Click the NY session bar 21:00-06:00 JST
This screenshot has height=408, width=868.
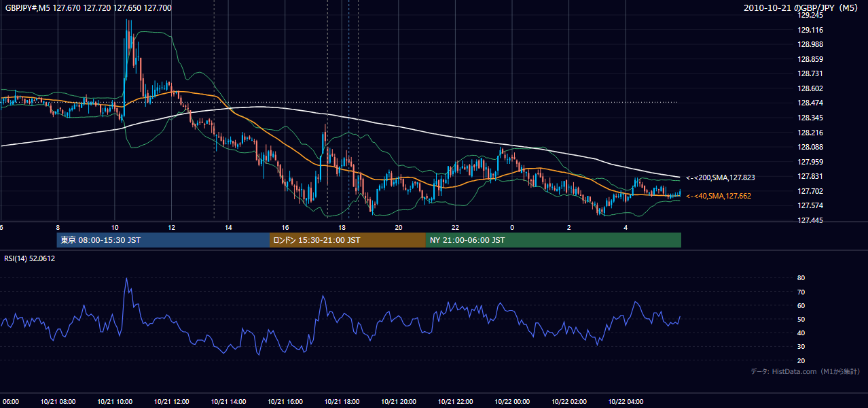click(554, 240)
